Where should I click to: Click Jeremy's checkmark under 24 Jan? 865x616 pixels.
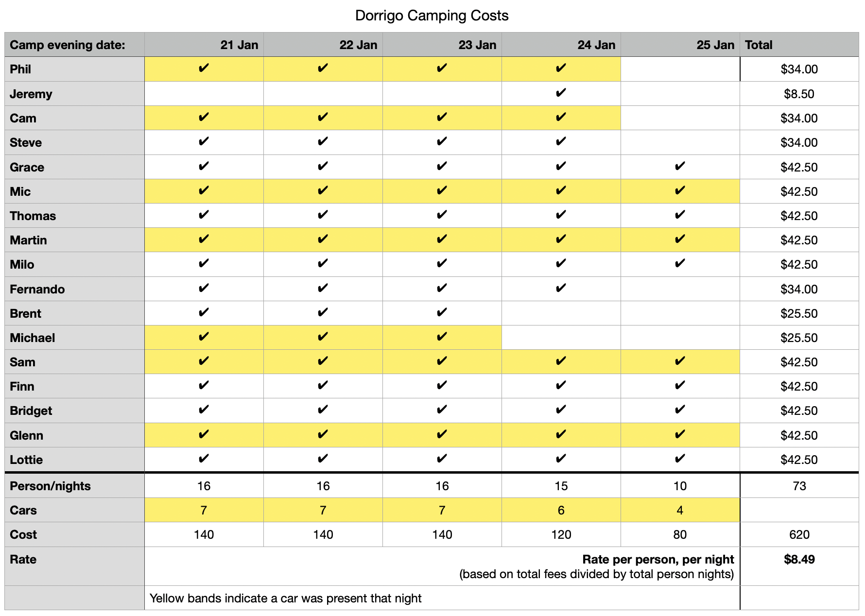561,93
